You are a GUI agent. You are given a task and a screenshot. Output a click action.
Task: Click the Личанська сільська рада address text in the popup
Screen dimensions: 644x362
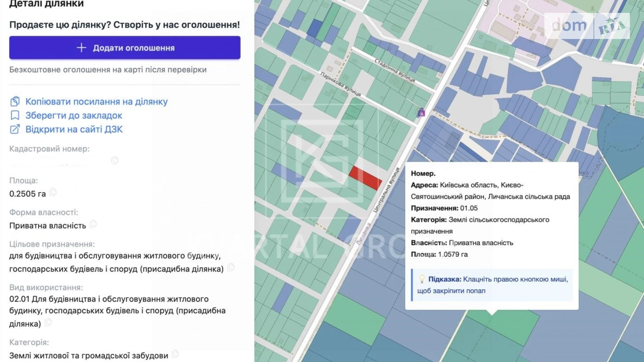(x=529, y=197)
